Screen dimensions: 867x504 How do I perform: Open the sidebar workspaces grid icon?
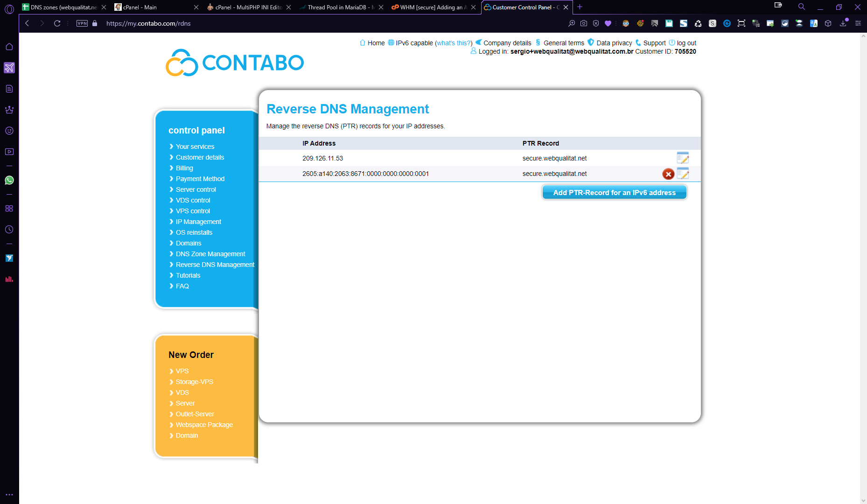[9, 209]
